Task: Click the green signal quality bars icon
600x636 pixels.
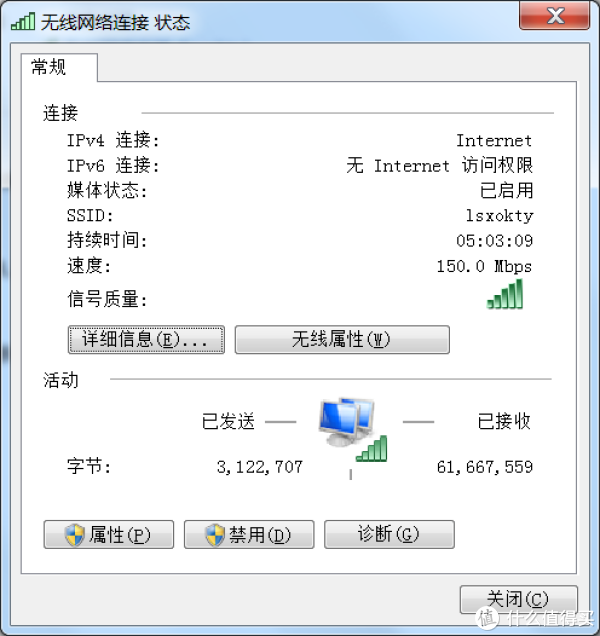Action: tap(505, 294)
